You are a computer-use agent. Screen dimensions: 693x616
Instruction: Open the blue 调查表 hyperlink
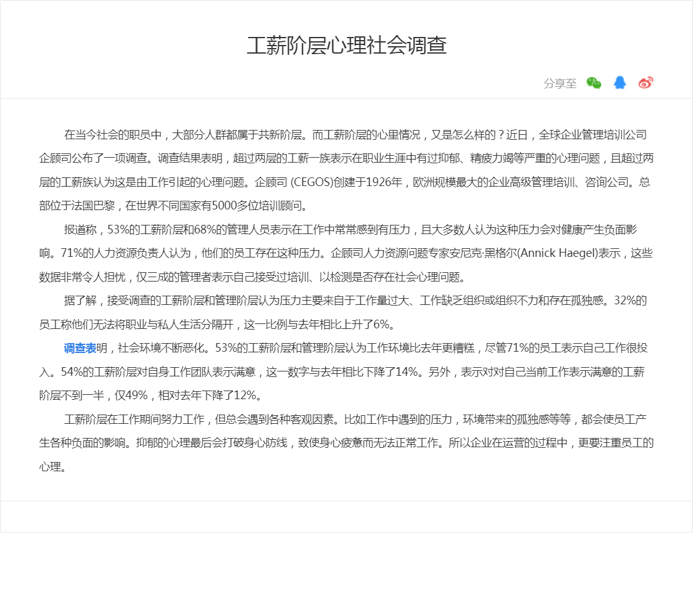[x=80, y=348]
